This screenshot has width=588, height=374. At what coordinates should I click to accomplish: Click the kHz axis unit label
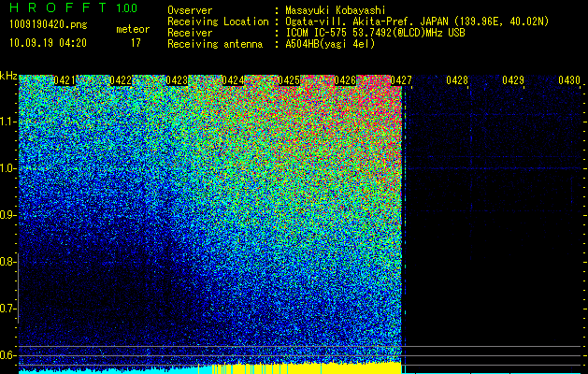tap(8, 76)
